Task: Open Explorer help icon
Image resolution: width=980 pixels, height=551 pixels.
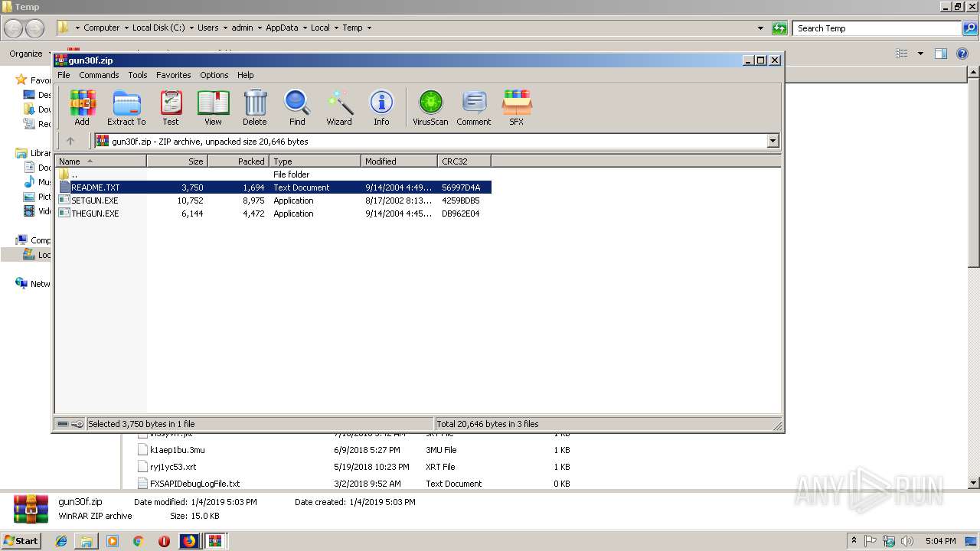Action: coord(962,54)
